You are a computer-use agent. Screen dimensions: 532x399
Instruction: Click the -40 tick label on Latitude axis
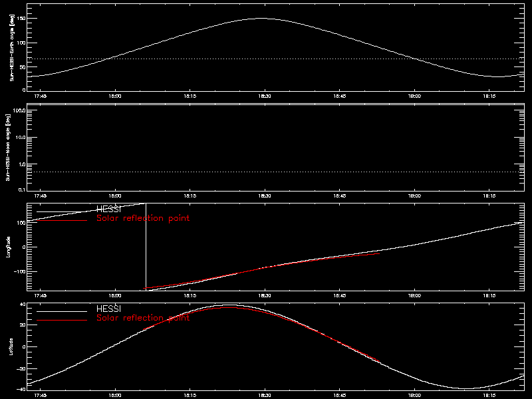[x=21, y=389]
